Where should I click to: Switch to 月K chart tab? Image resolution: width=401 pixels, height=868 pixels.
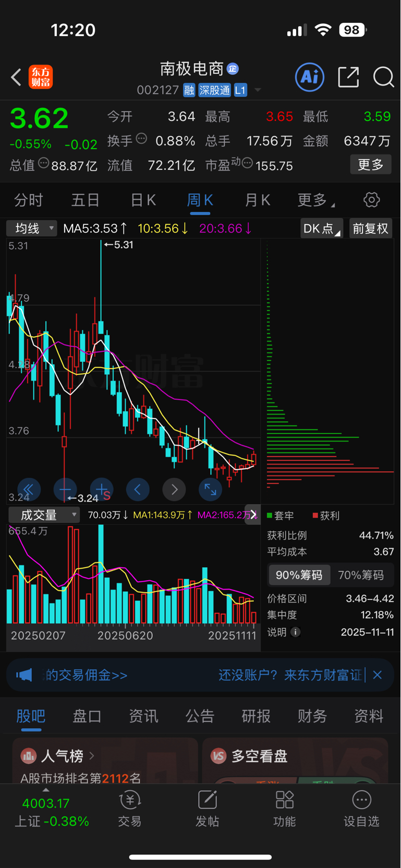pos(258,200)
